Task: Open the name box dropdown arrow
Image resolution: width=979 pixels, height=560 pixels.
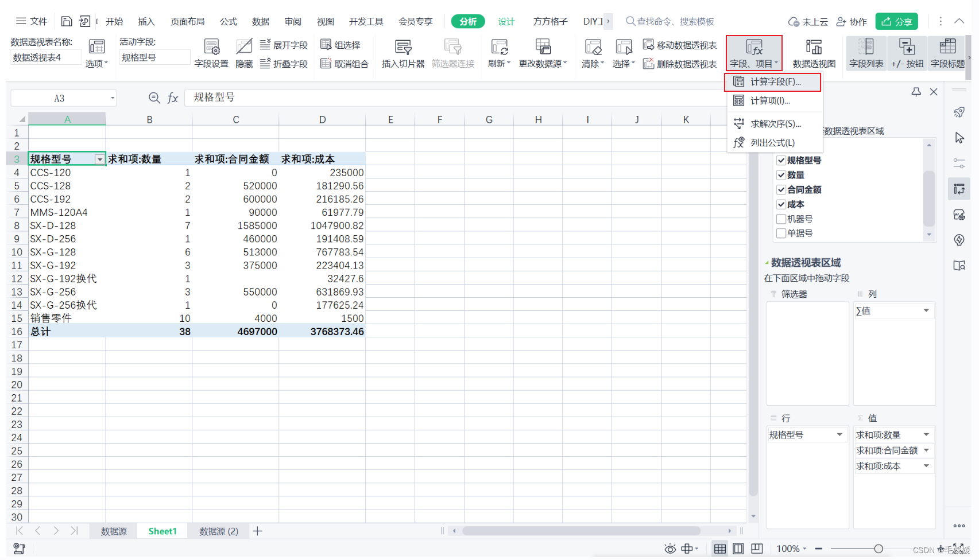Action: pos(113,98)
